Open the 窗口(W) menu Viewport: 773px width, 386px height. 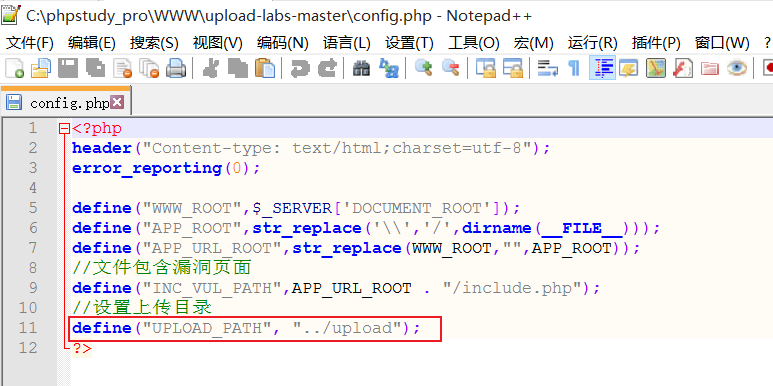[x=722, y=43]
